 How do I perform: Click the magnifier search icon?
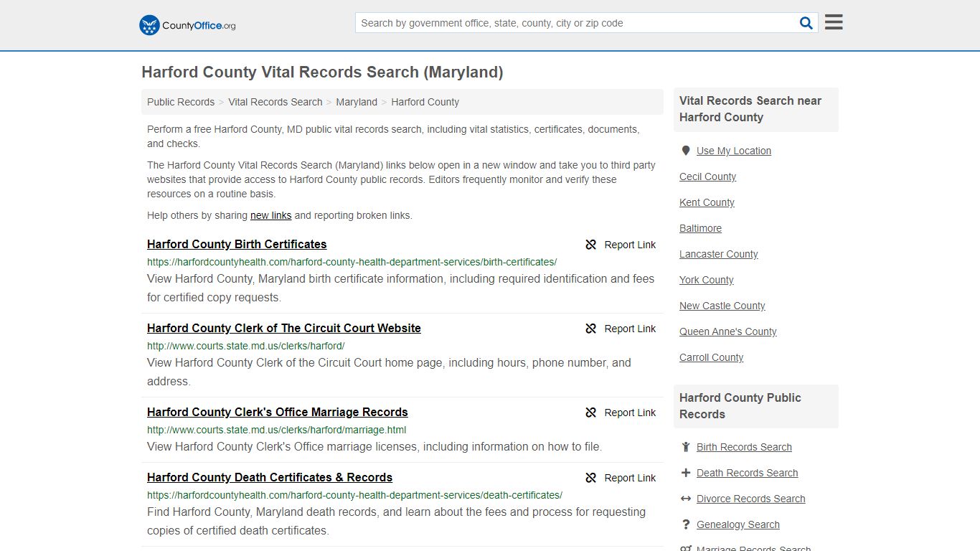[x=806, y=23]
